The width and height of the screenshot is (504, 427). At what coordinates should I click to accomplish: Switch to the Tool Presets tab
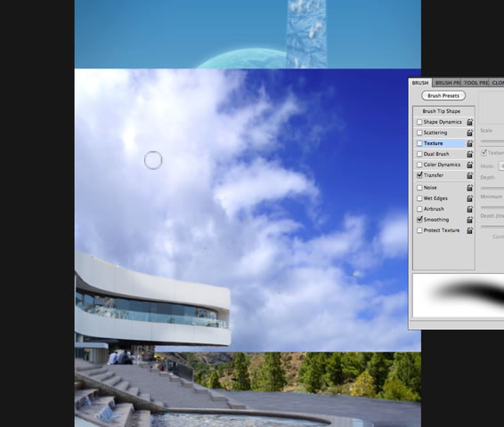click(476, 83)
